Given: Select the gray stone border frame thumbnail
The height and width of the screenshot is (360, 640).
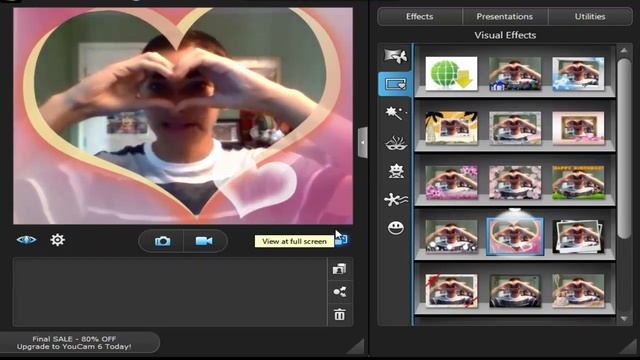Looking at the screenshot, I should pos(515,128).
